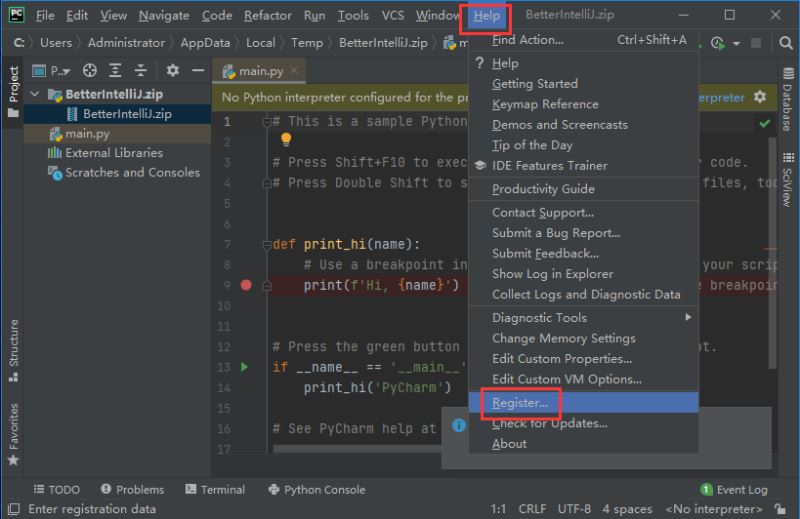The height and width of the screenshot is (519, 800).
Task: Choose Find Action in Help menu
Action: 584,40
